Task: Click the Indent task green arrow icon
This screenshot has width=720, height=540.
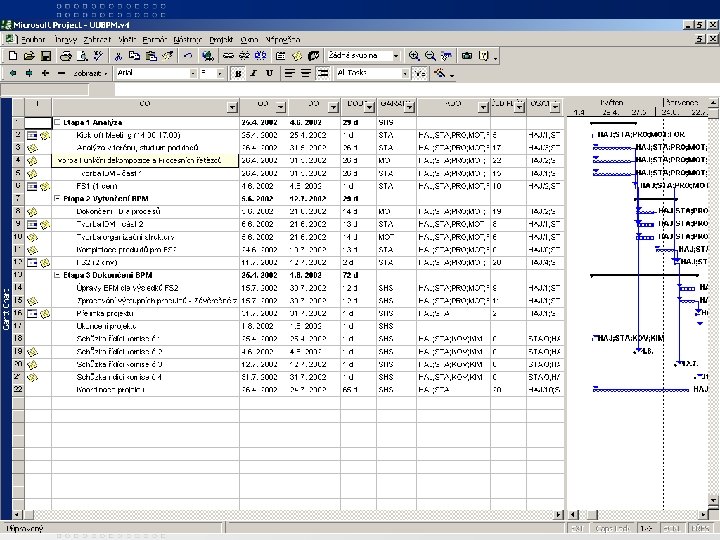Action: (29, 73)
